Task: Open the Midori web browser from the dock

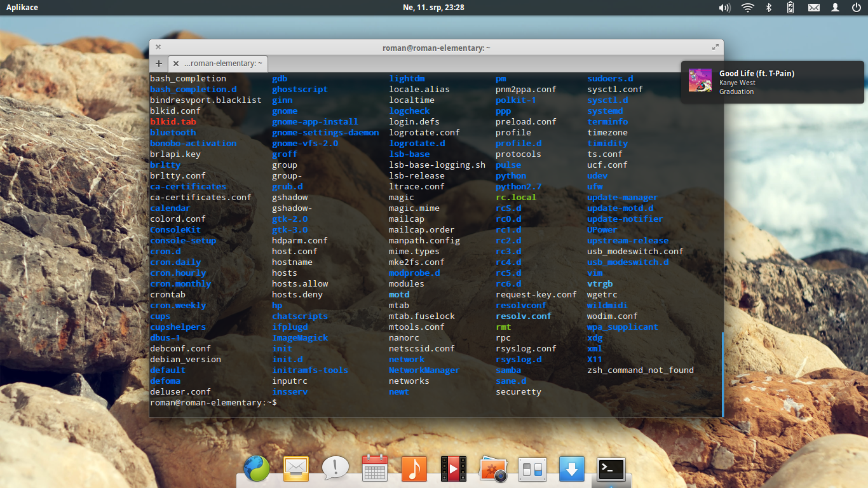Action: (256, 469)
